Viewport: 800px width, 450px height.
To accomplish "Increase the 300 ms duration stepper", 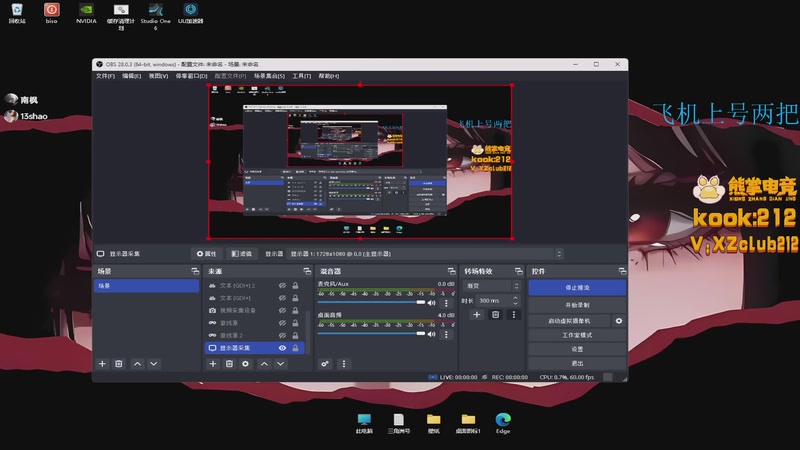I will [x=515, y=298].
